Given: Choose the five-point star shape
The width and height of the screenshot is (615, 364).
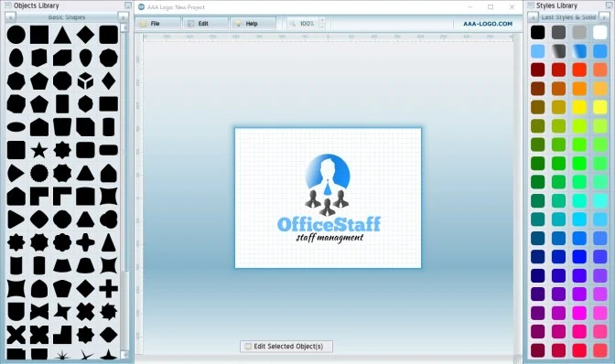Looking at the screenshot, I should click(39, 150).
